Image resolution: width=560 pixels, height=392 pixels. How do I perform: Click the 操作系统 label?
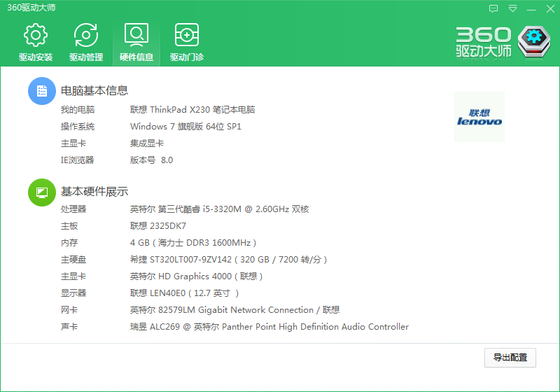[x=78, y=127]
